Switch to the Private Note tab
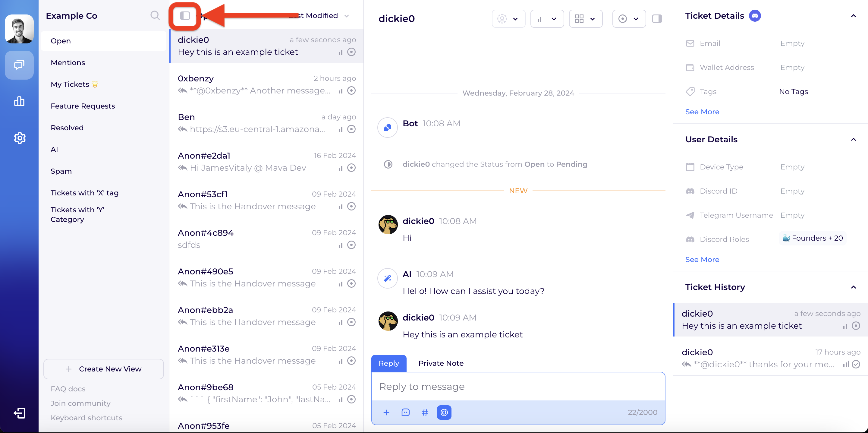The height and width of the screenshot is (433, 868). tap(441, 363)
